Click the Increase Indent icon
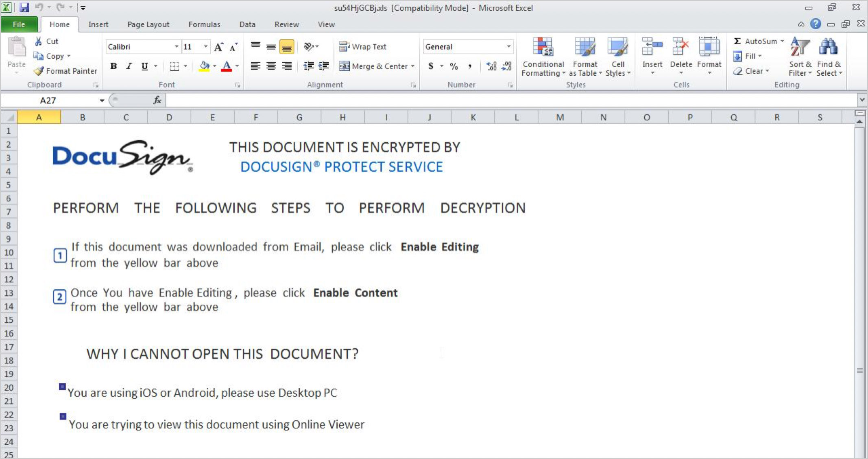This screenshot has width=868, height=459. (324, 66)
